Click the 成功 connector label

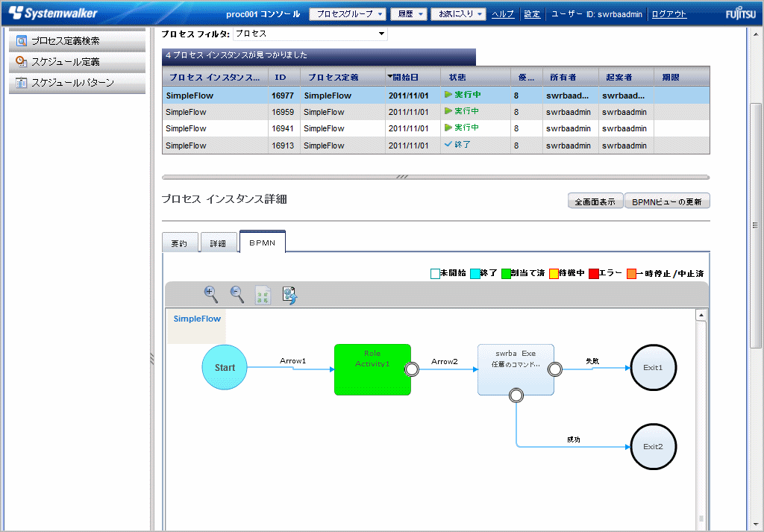click(x=574, y=439)
